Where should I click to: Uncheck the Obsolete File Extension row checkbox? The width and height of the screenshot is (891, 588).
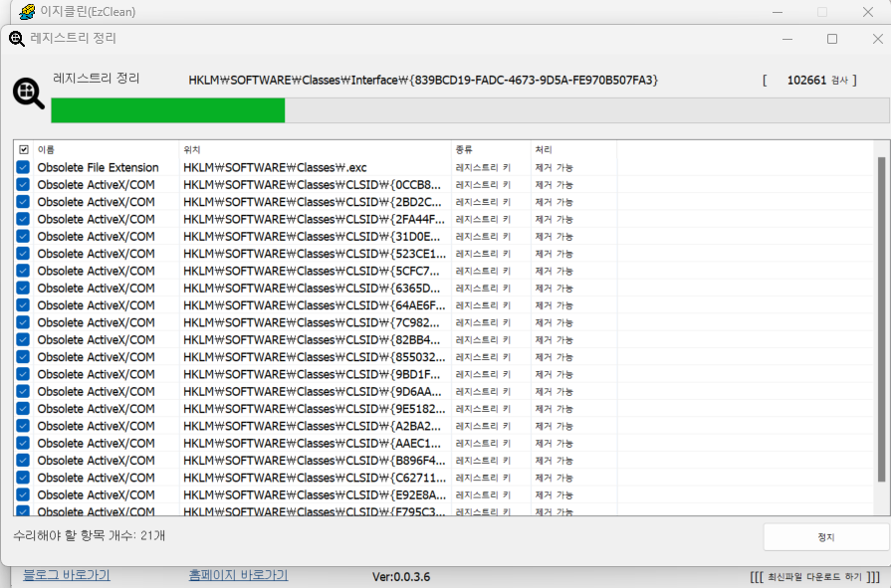tap(23, 167)
